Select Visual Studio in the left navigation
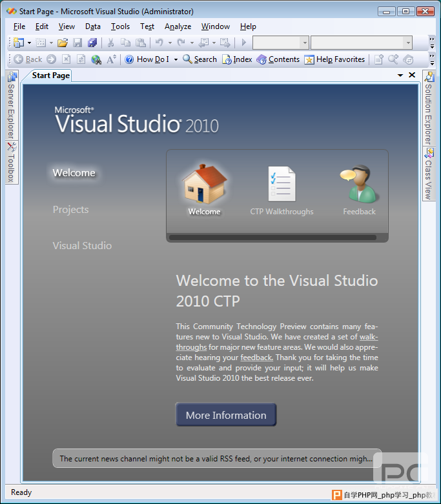Viewport: 441px width, 504px height. pyautogui.click(x=83, y=246)
